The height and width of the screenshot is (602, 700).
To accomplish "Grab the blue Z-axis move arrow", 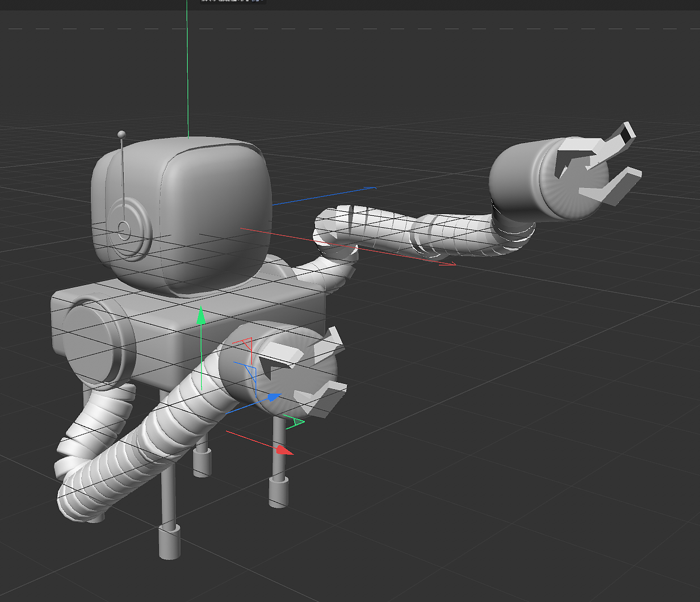I will coord(274,398).
